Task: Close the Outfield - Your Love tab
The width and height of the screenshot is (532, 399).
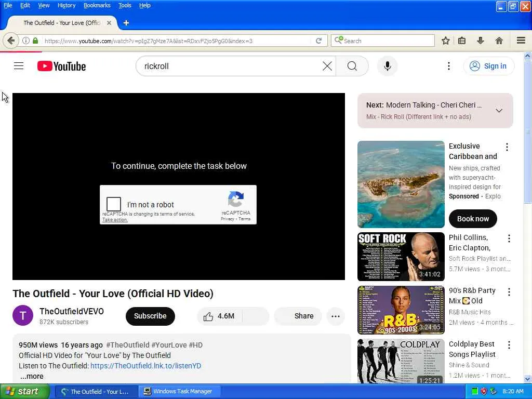Action: point(109,23)
